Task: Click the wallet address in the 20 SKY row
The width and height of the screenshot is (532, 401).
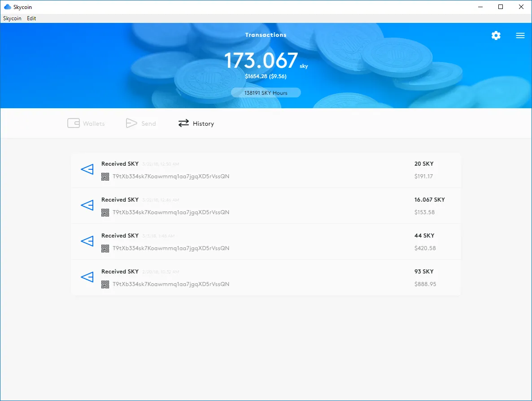Action: (171, 176)
